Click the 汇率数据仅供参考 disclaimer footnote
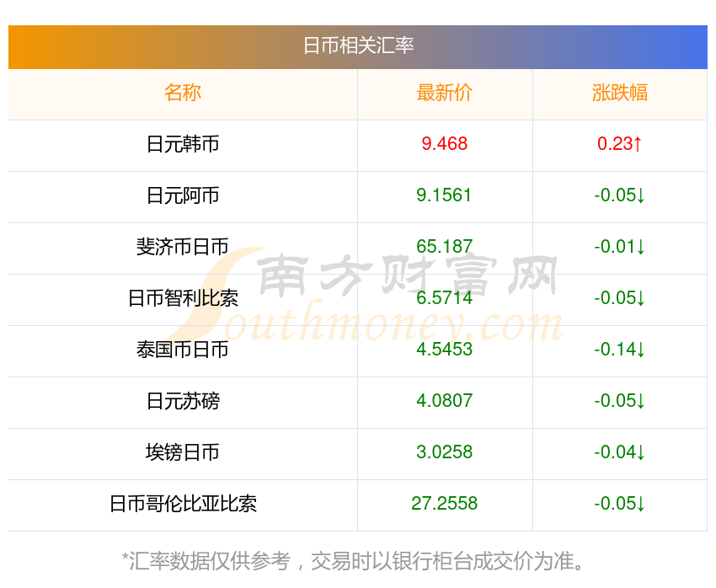This screenshot has width=716, height=588. click(352, 561)
